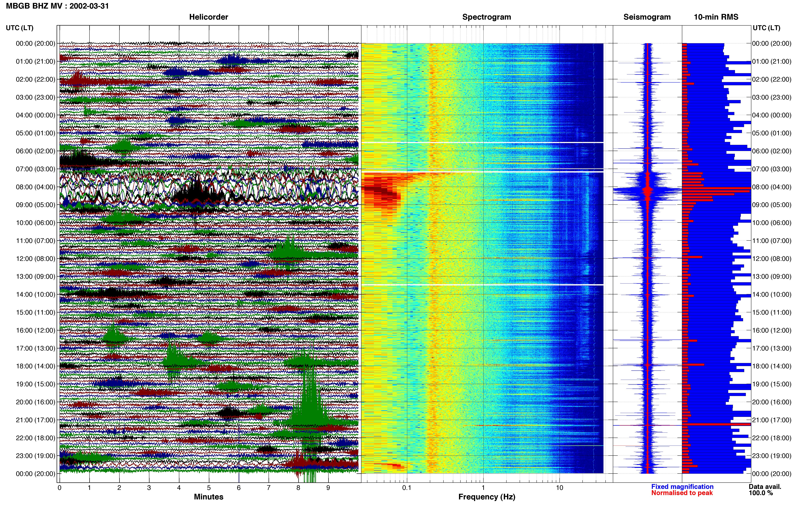This screenshot has width=812, height=508.
Task: Click left time label '22:00 (18:00)'
Action: tap(36, 438)
